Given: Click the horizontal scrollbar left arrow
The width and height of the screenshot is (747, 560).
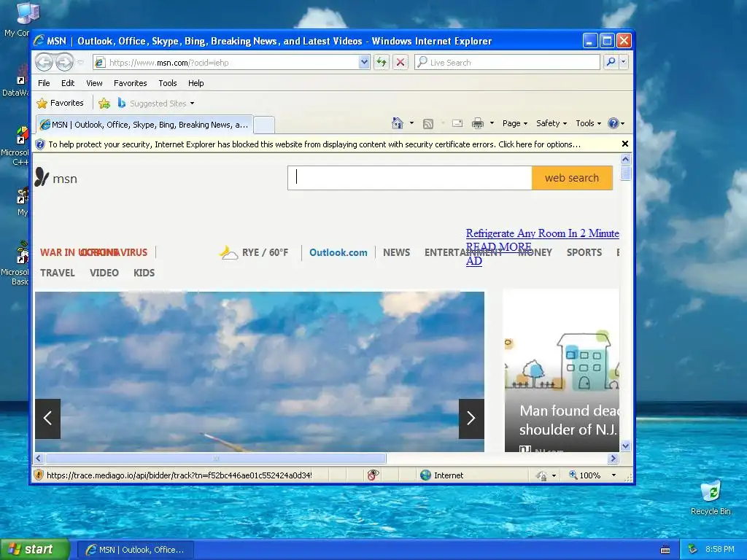Looking at the screenshot, I should 39,458.
